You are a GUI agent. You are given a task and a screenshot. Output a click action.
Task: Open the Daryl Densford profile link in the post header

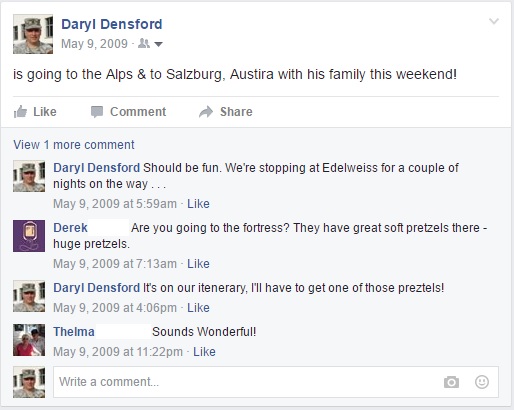112,24
